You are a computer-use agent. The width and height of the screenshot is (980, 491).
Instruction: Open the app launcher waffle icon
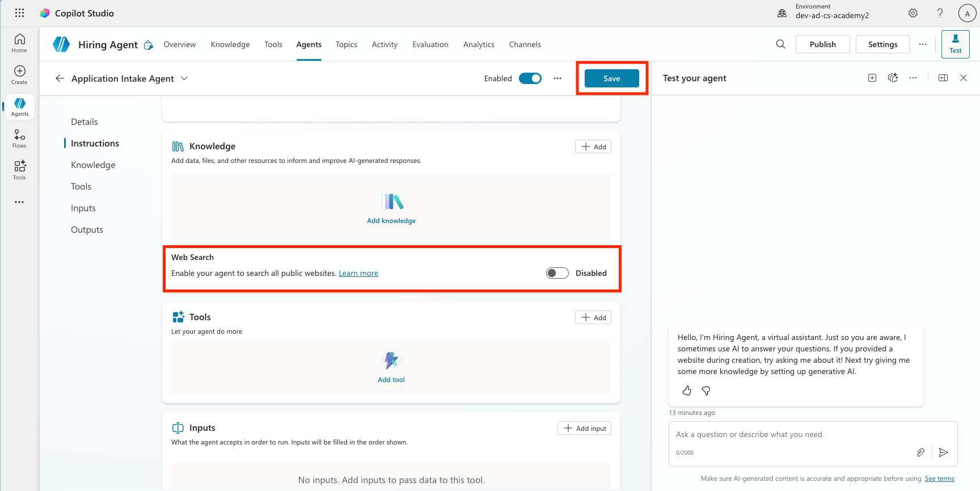[x=19, y=13]
